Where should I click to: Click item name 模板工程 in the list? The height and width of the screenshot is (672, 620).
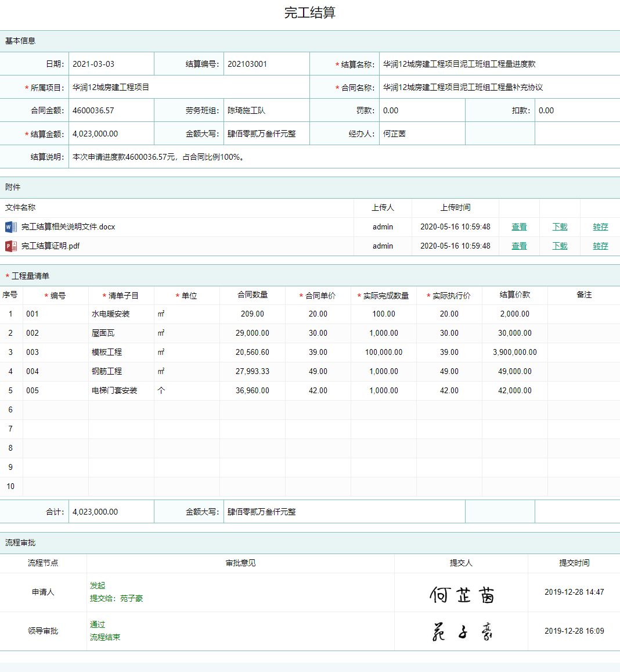(x=107, y=353)
